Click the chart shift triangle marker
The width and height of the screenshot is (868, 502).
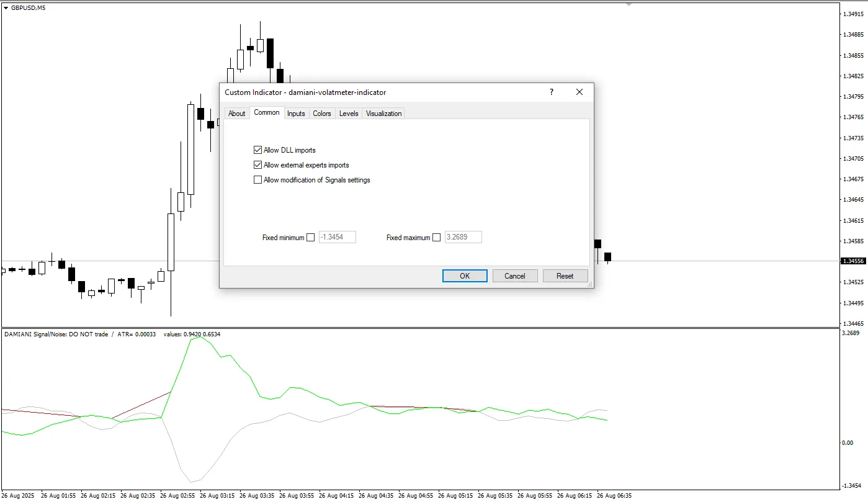tap(629, 4)
